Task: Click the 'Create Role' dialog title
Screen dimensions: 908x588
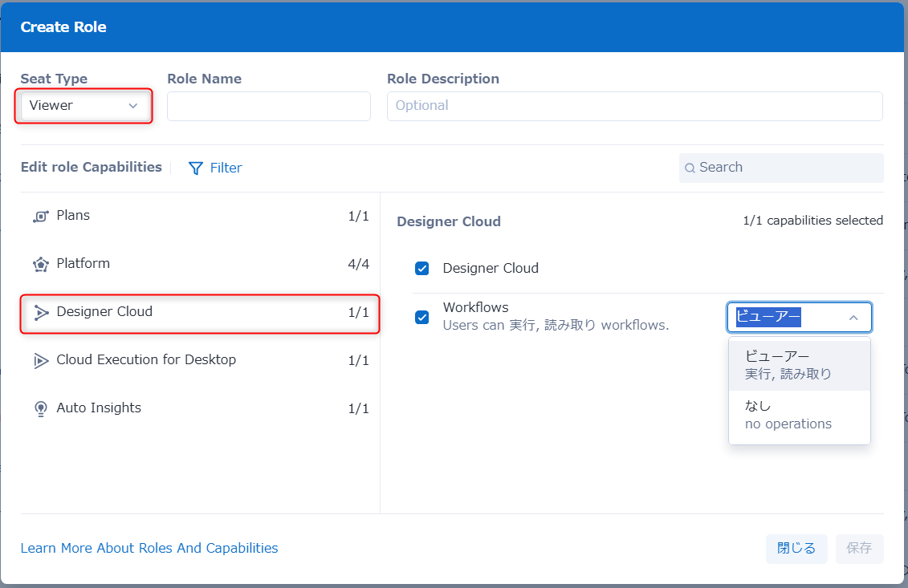Action: tap(63, 27)
